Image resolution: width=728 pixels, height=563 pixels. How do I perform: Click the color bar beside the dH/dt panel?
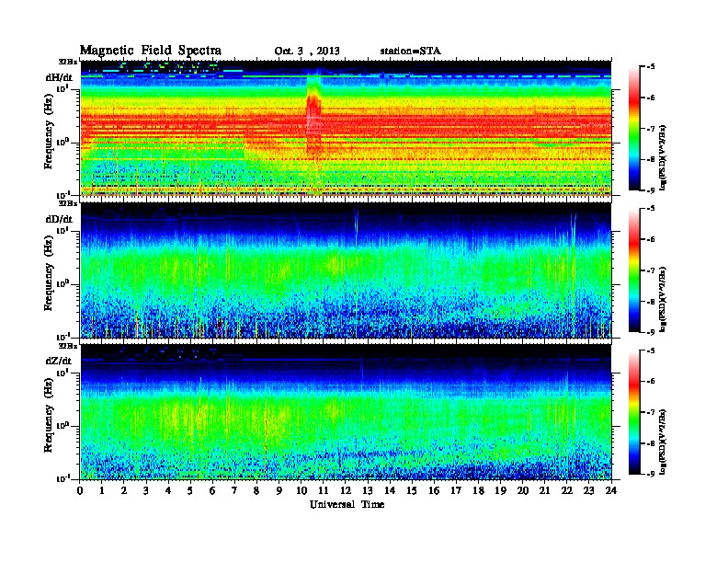click(634, 129)
